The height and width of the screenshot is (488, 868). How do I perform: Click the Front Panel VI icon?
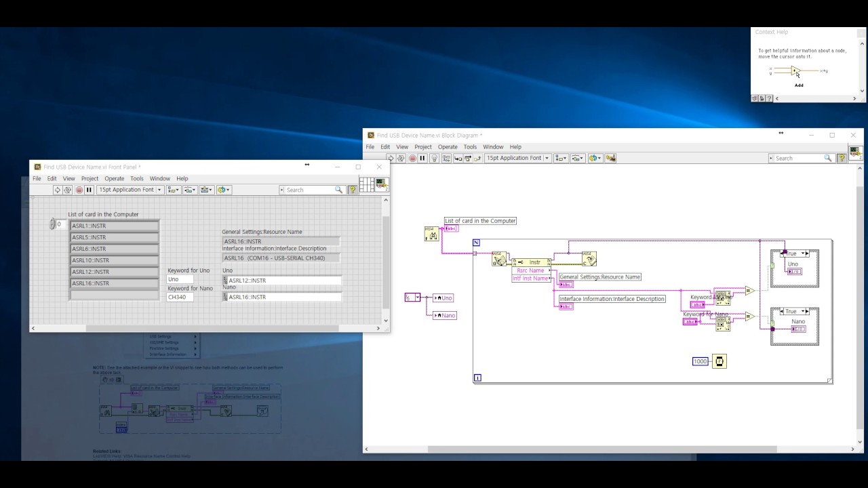[x=382, y=184]
